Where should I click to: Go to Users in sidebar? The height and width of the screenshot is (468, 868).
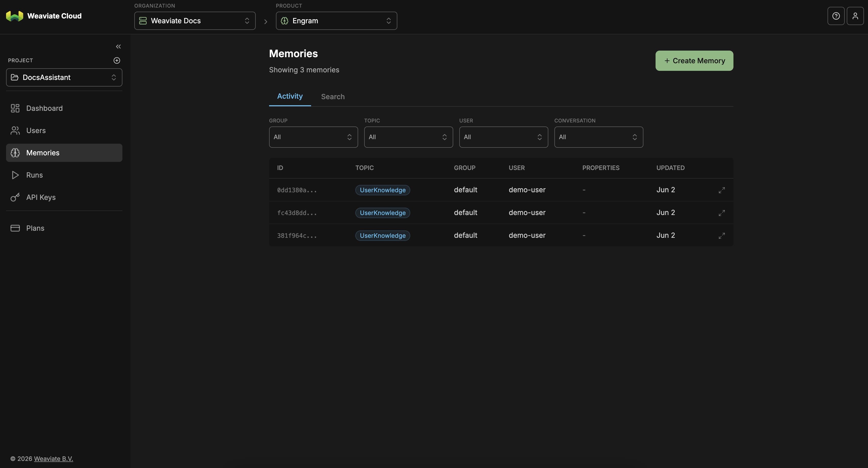64,130
